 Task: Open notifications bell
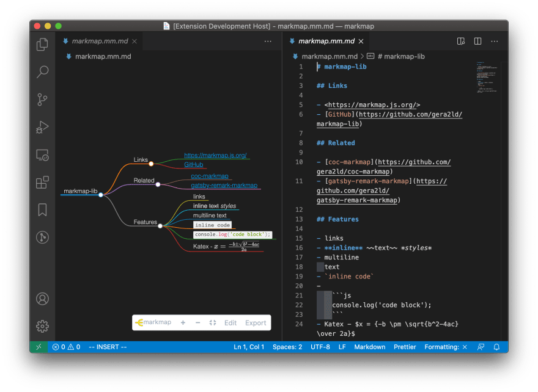496,347
